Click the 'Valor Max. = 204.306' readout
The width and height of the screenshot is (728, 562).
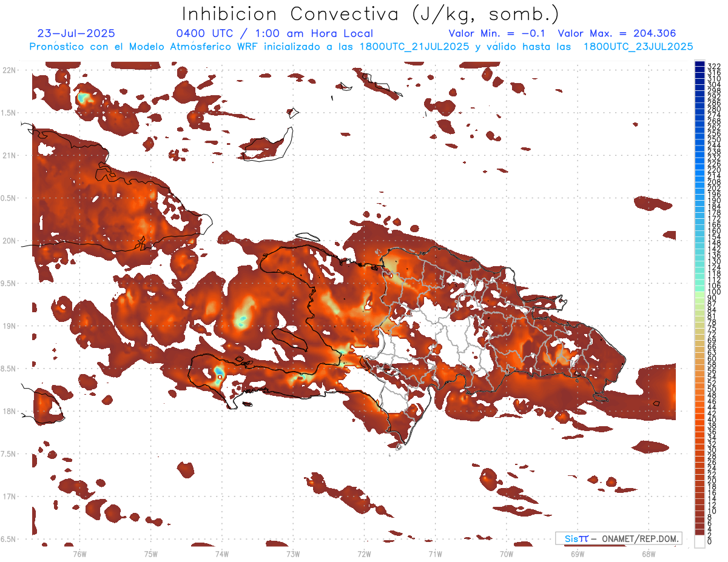tap(617, 34)
